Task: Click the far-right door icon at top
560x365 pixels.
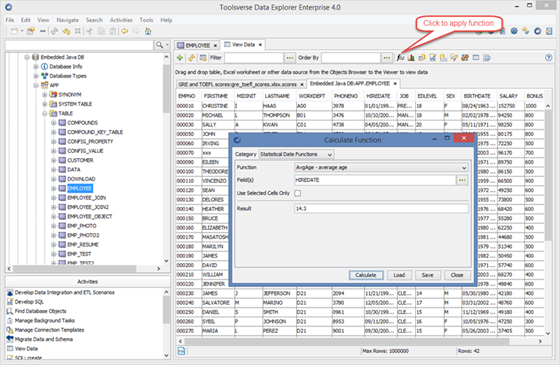Action: pos(549,31)
